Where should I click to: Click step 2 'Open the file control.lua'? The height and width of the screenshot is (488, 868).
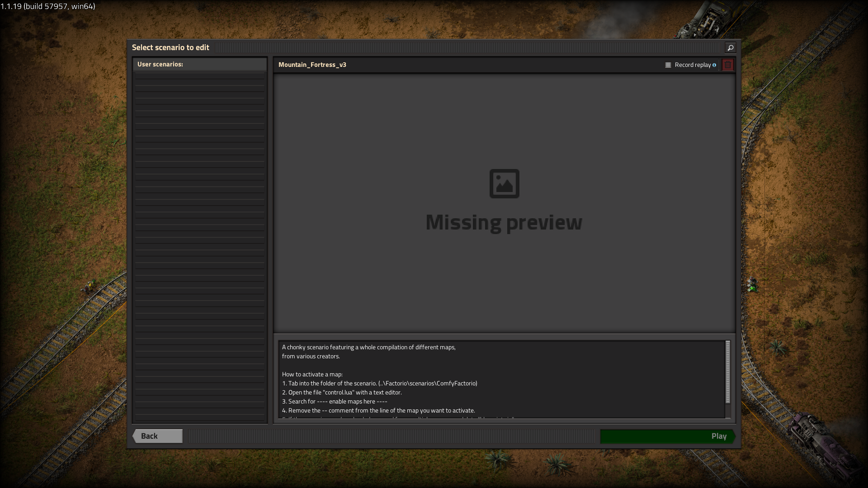point(342,392)
